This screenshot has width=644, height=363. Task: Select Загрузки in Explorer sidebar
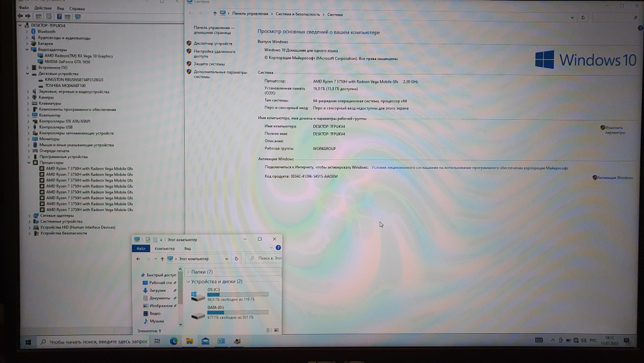(x=157, y=290)
